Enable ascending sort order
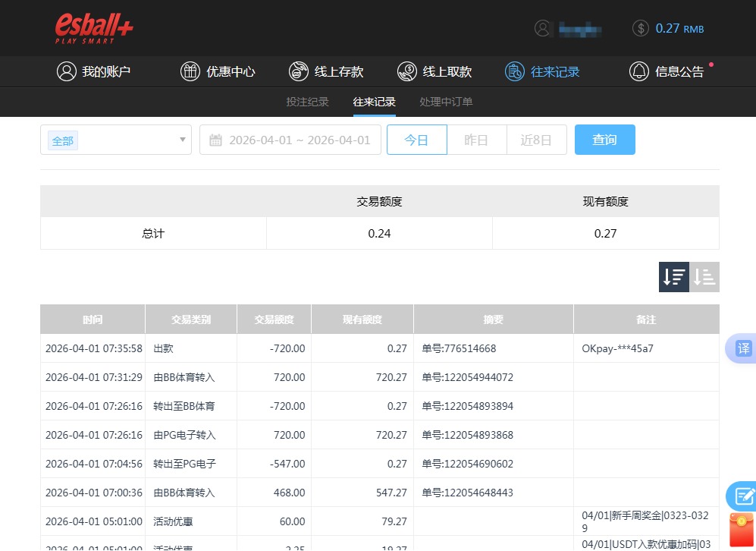 704,276
